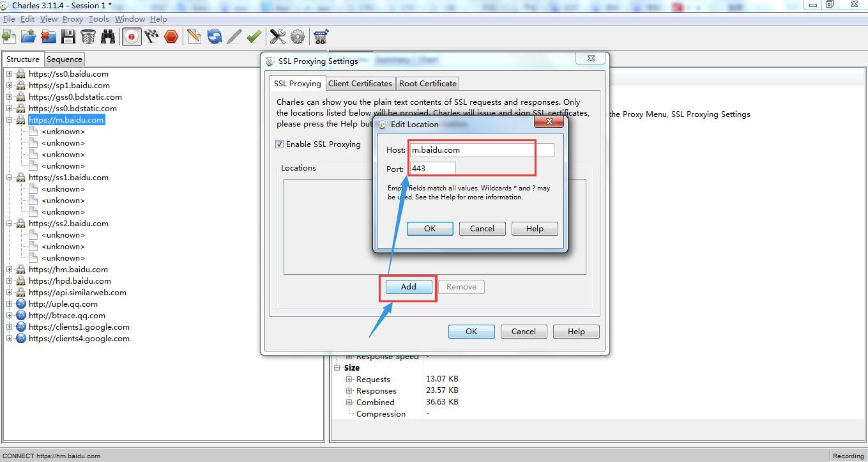The image size is (868, 462).
Task: Click OK in SSL Proxying Settings
Action: (471, 332)
